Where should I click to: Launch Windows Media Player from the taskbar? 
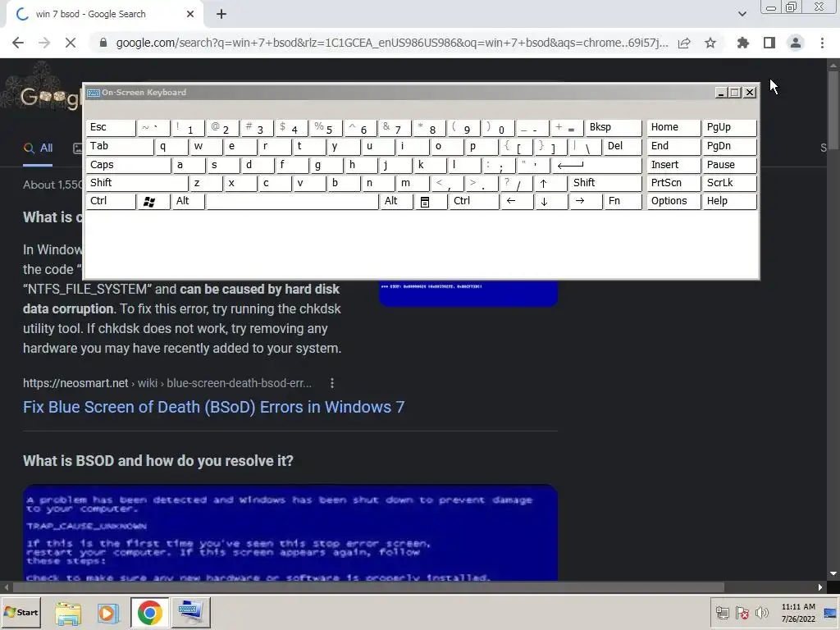point(107,612)
